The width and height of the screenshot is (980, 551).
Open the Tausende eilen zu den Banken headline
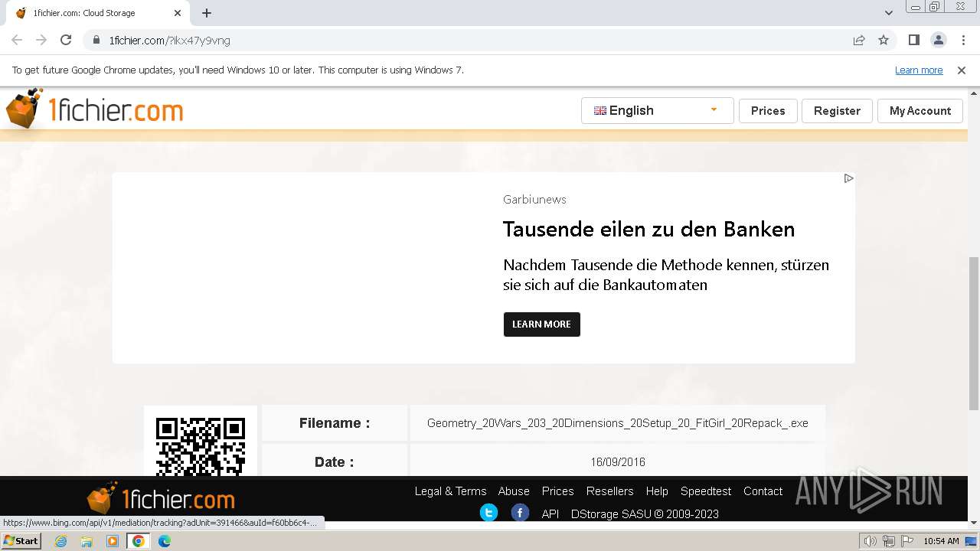point(648,229)
